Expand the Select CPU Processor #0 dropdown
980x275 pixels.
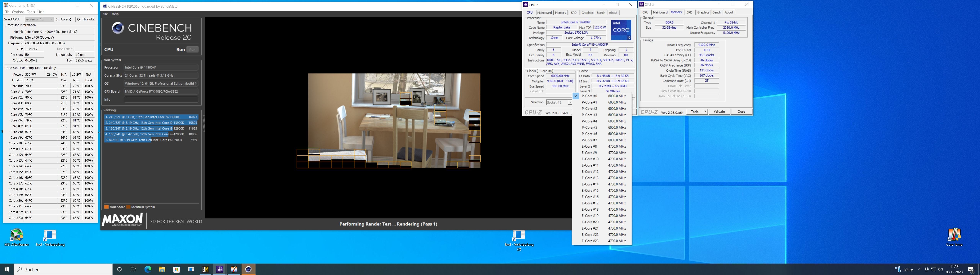tap(39, 19)
